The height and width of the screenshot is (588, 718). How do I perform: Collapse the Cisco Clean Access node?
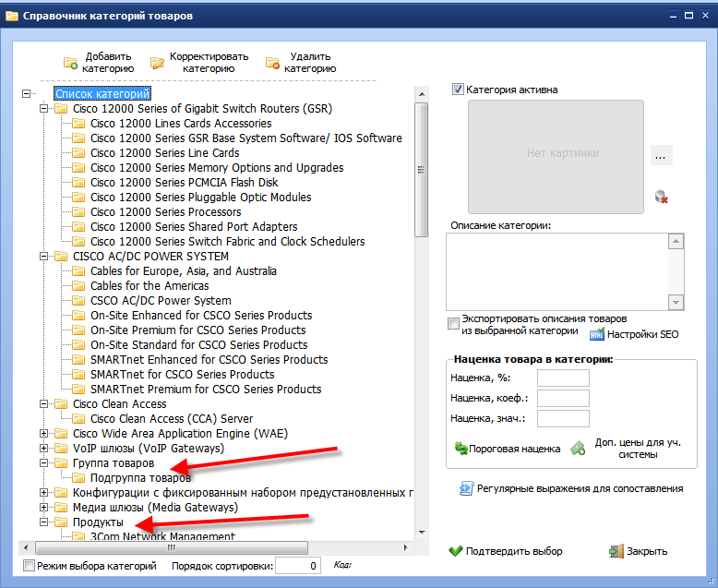point(43,404)
